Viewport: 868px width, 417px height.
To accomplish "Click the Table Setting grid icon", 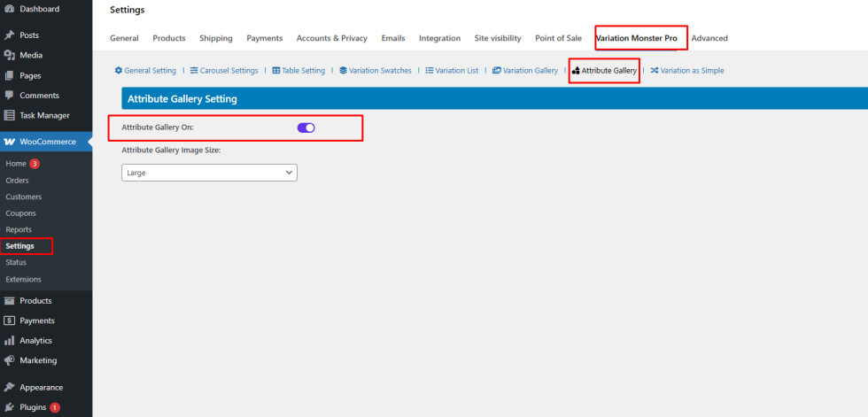I will [x=276, y=71].
